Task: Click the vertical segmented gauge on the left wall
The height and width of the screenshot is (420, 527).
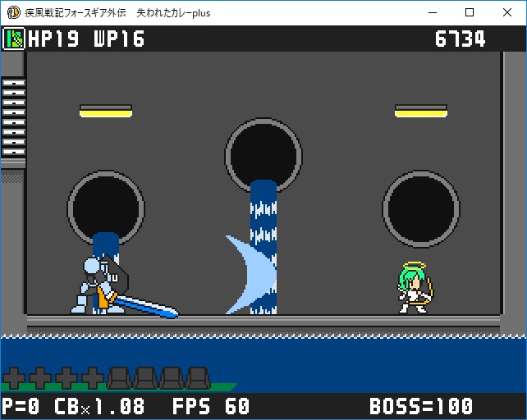Action: tap(13, 117)
